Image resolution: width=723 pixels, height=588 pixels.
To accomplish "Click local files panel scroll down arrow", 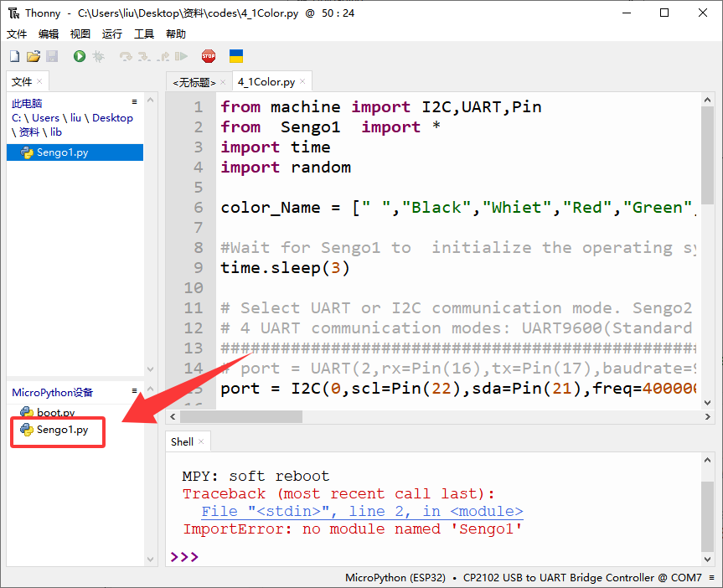I will coord(150,369).
